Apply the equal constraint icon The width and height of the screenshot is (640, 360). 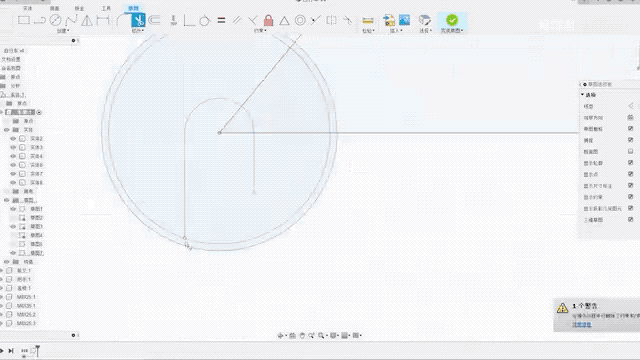(x=221, y=20)
